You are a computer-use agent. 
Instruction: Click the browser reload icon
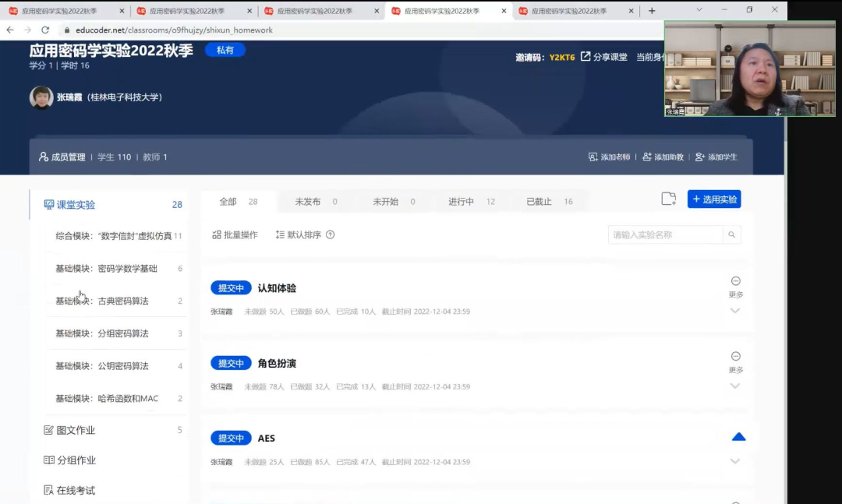point(45,30)
